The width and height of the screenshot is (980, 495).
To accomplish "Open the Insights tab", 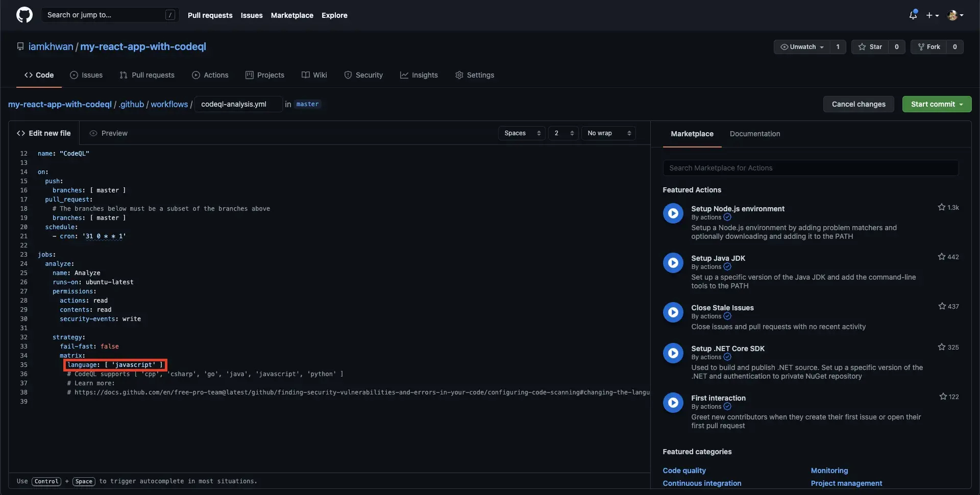I will click(419, 75).
